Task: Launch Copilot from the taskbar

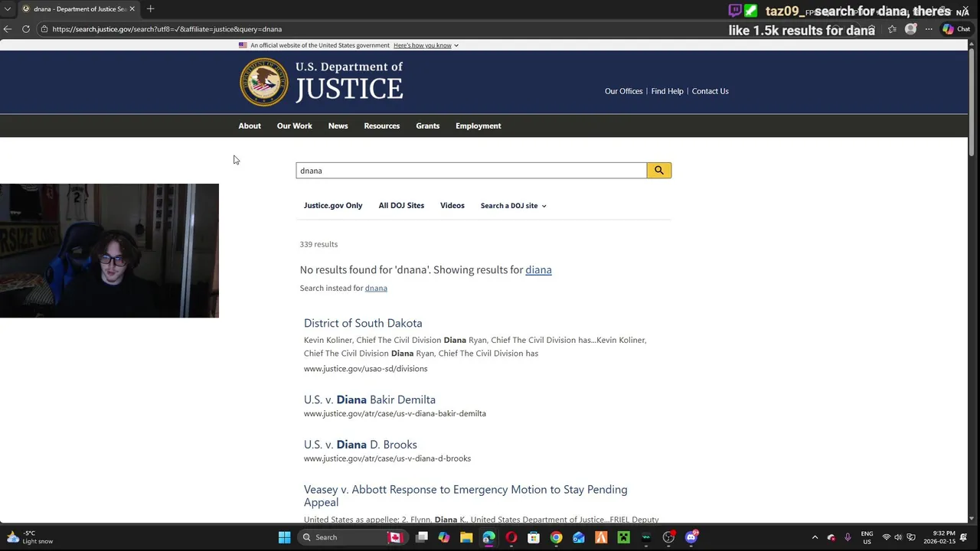Action: (443, 537)
